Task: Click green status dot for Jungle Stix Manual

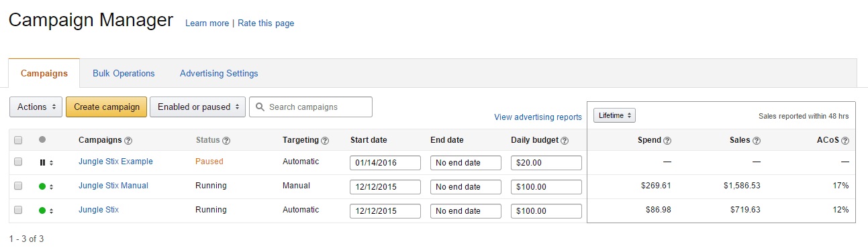Action: tap(42, 186)
